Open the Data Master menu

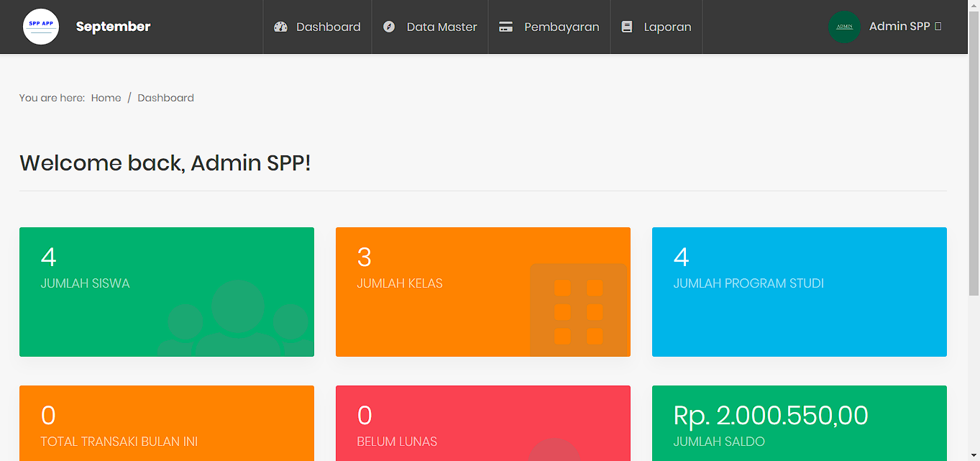(x=430, y=27)
